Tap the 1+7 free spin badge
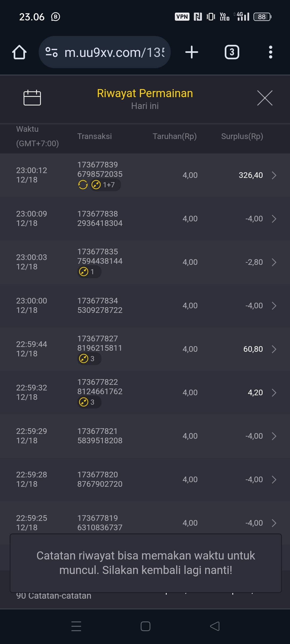Screen dimensions: 290x644 tap(105, 185)
